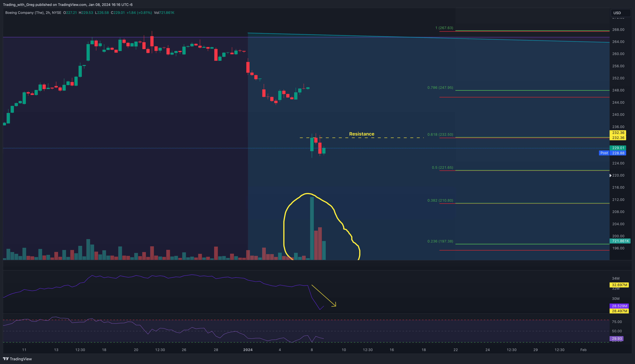Click the yellow Resistance label
Screen dimensions: 635x364
click(362, 134)
